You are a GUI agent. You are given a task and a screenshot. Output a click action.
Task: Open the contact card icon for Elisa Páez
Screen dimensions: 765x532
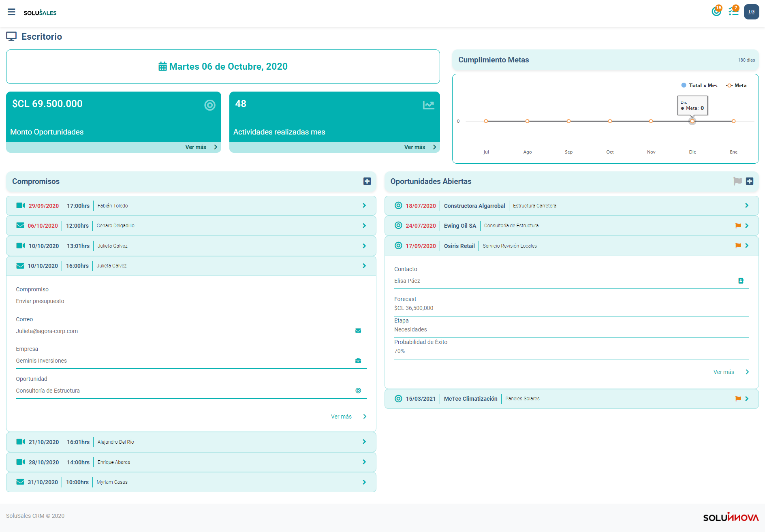click(741, 281)
